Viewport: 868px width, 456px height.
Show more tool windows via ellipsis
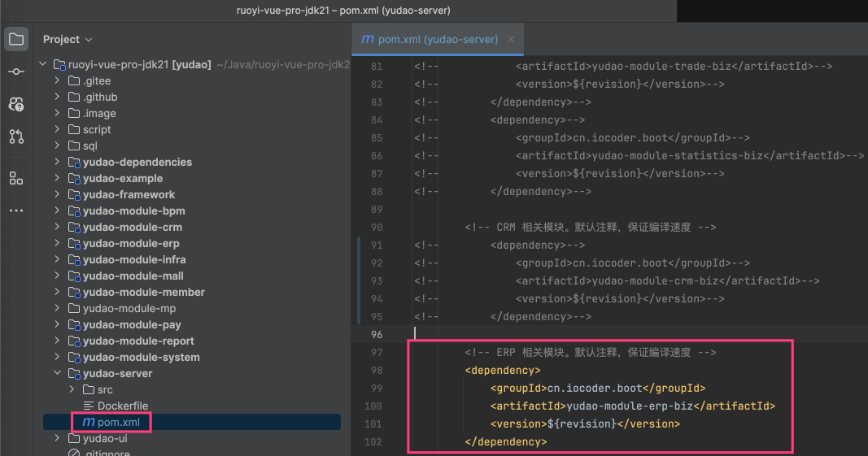16,211
